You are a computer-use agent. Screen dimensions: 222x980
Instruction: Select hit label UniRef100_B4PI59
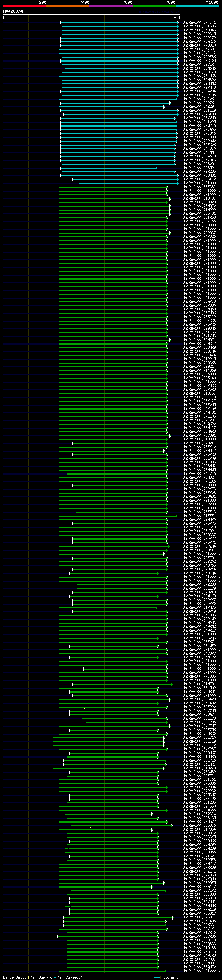click(x=199, y=408)
